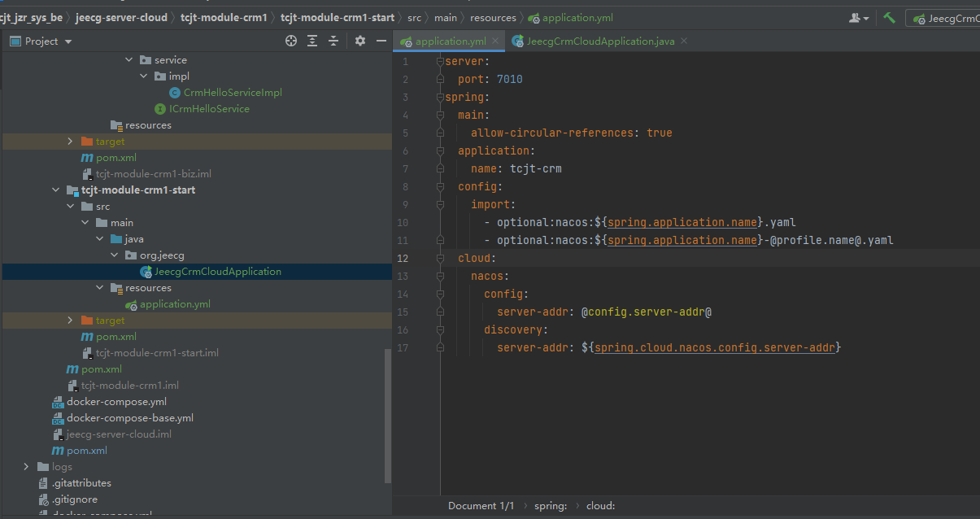Screen dimensions: 980x519
Task: Click @config.server-addr@ value in editor
Action: coord(647,312)
